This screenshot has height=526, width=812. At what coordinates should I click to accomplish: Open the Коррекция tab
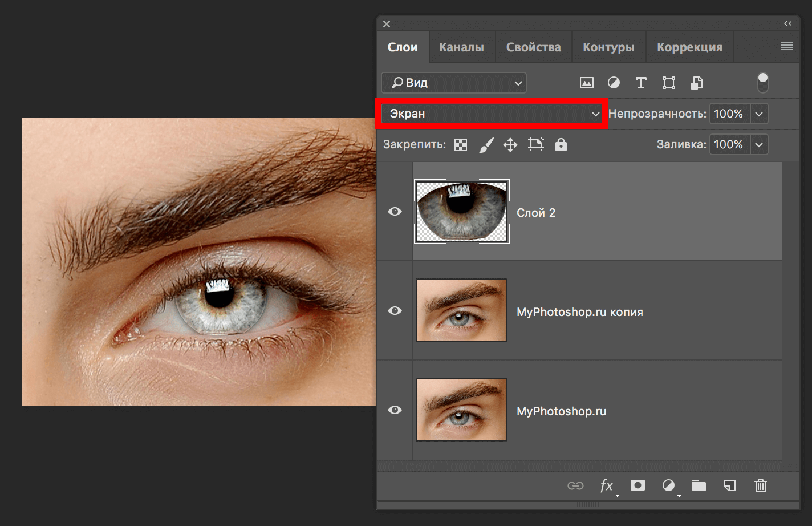click(x=689, y=47)
